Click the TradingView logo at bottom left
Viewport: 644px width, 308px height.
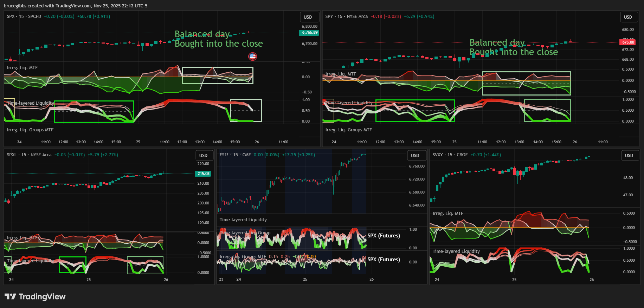click(35, 297)
